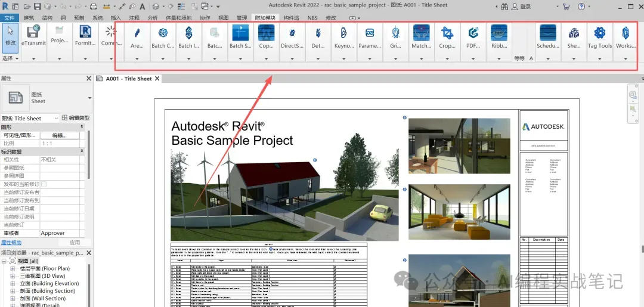Toggle the 发布的当前修订 checkbox
The width and height of the screenshot is (644, 307).
pos(44,184)
